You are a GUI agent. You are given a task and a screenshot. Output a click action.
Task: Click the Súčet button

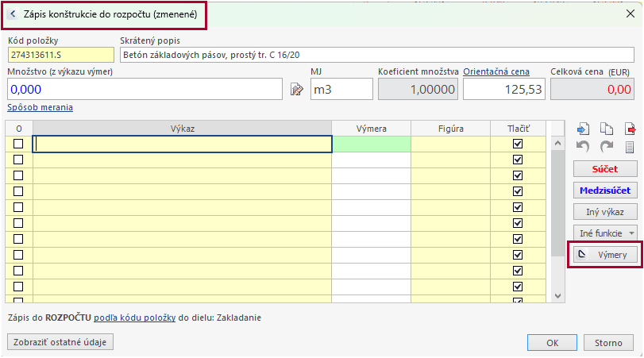click(605, 169)
